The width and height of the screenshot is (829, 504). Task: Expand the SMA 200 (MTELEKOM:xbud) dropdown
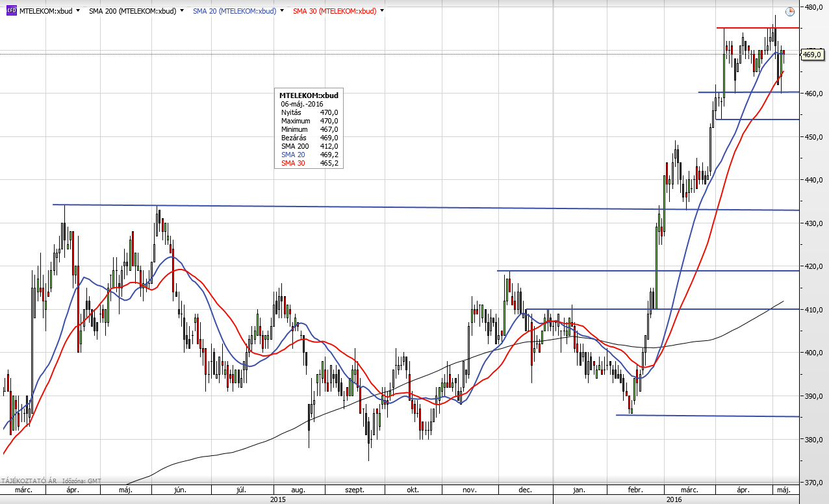[x=181, y=11]
